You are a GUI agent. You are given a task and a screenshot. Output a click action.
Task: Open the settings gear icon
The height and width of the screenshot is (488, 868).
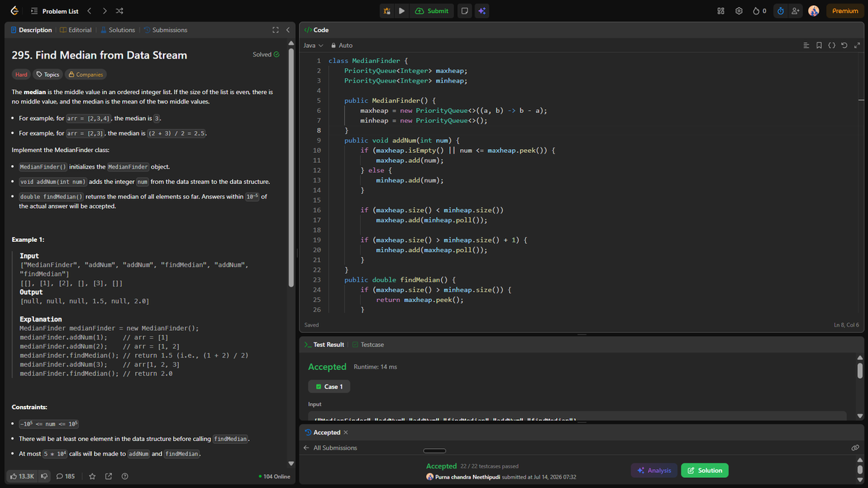(739, 11)
